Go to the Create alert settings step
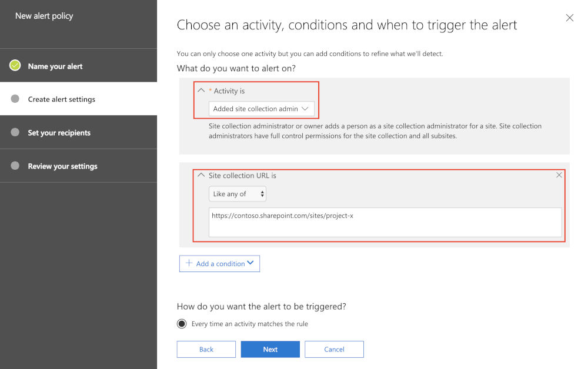This screenshot has height=369, width=588. [x=78, y=99]
